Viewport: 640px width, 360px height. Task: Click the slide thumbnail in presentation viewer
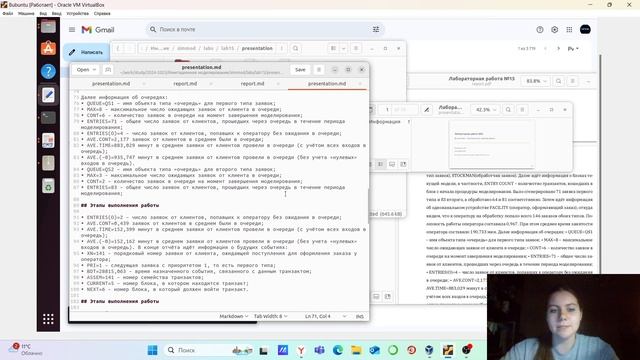pyautogui.click(x=492, y=144)
